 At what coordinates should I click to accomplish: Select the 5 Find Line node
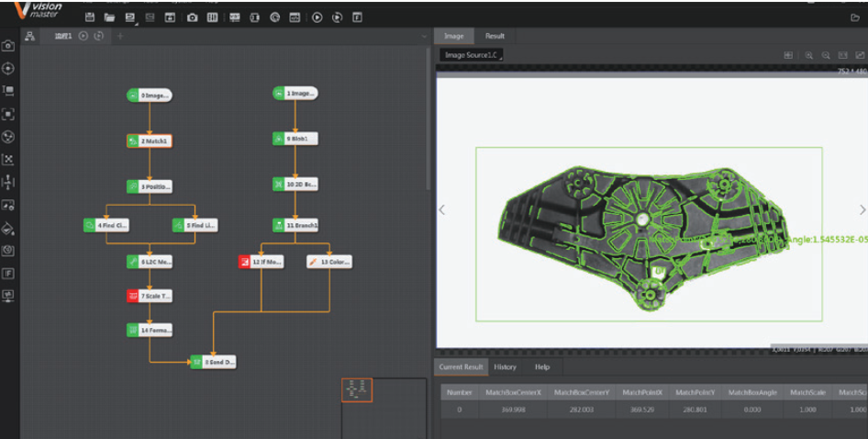[195, 225]
